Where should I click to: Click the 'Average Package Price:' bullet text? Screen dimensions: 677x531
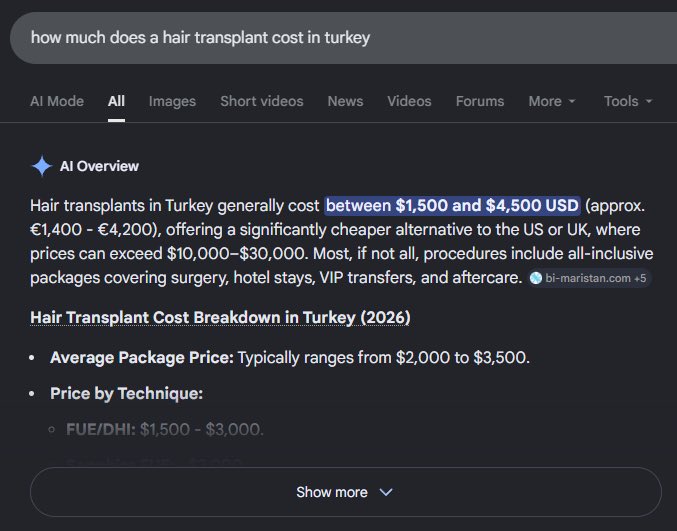(x=142, y=357)
